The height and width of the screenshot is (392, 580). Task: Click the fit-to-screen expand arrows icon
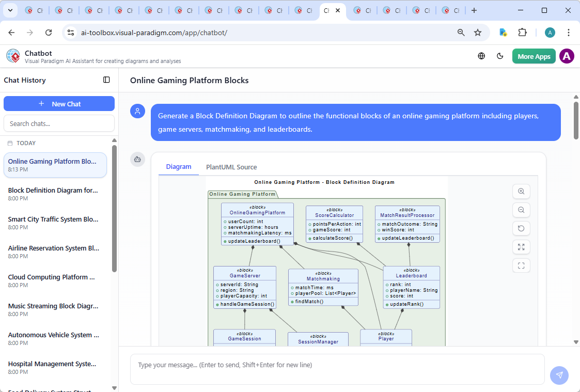521,247
